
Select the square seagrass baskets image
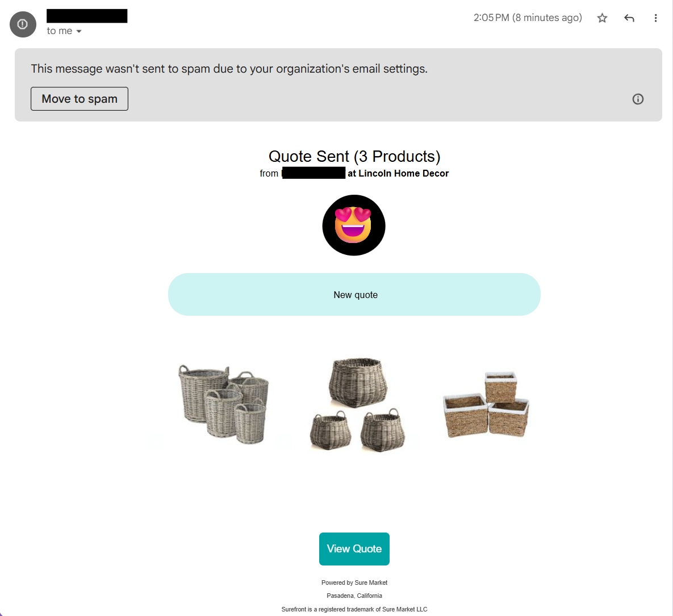[x=486, y=405]
